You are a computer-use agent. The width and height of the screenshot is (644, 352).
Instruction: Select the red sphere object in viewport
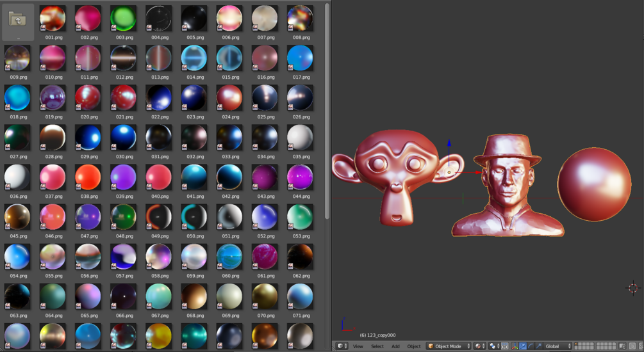pos(594,184)
